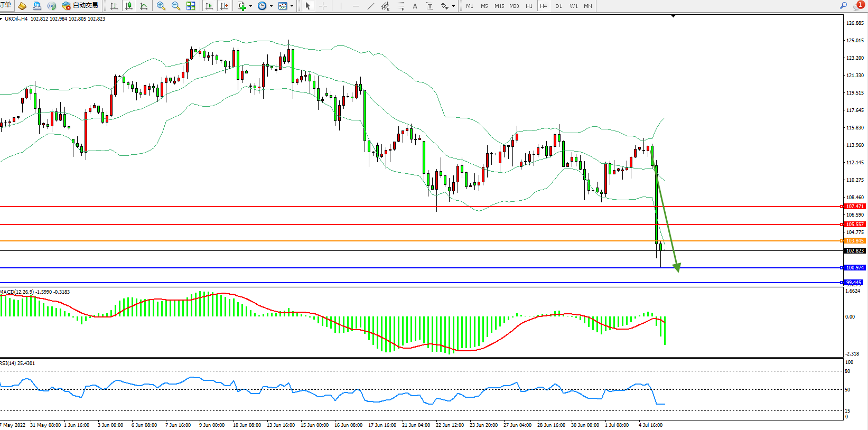Expand the periodicity clock dropdown arrow
868x430 pixels.
point(272,6)
